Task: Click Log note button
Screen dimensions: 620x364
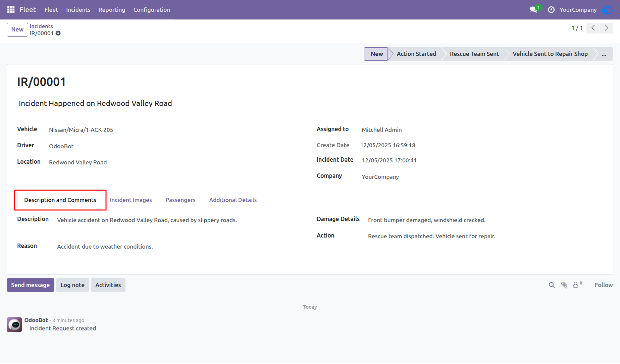Action: [x=72, y=285]
